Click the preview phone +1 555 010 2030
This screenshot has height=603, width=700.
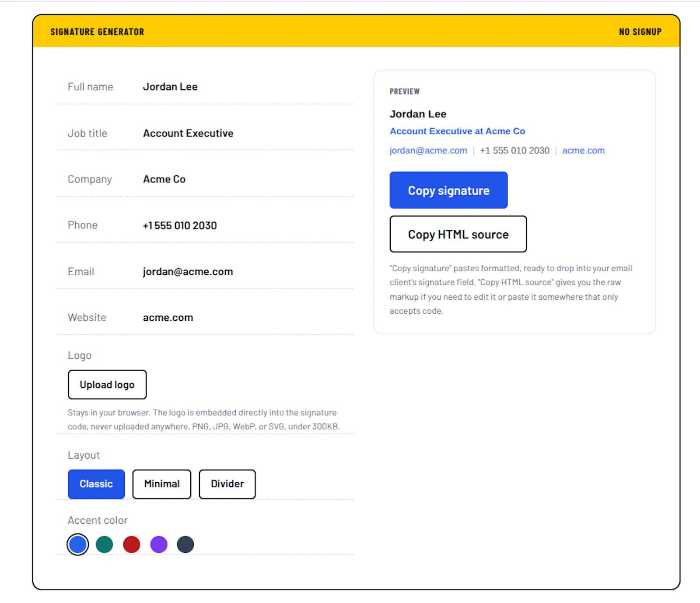[514, 151]
